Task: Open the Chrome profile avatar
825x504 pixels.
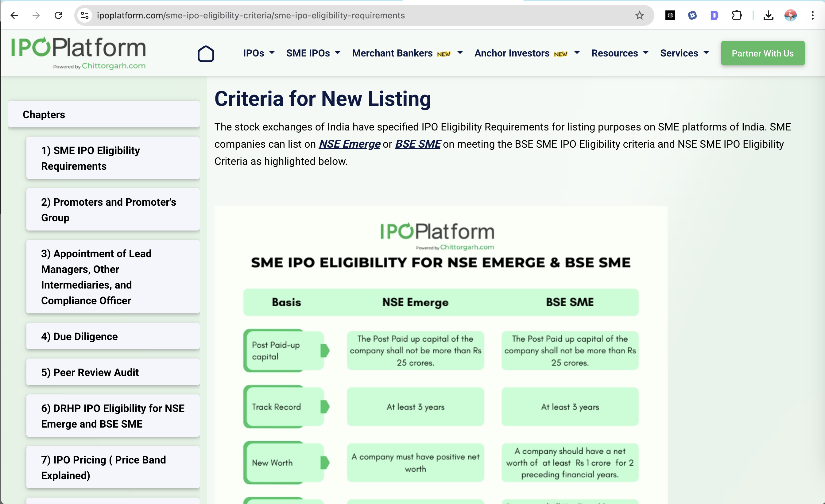Action: tap(791, 15)
